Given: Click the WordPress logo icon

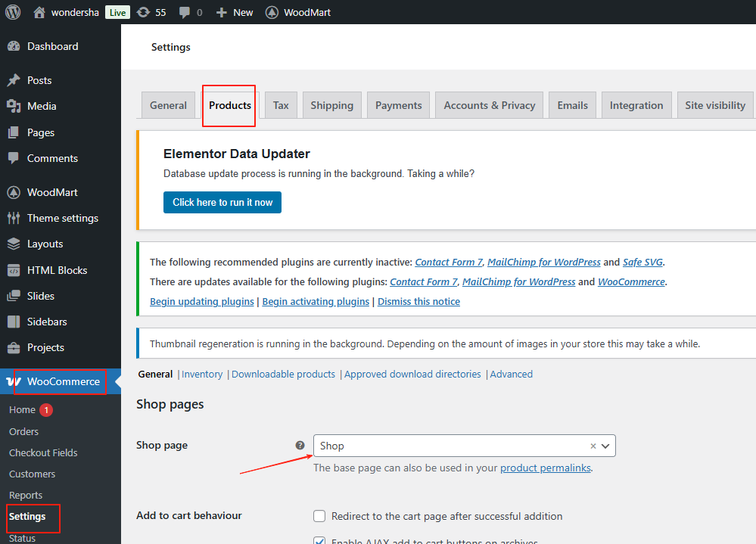Looking at the screenshot, I should (13, 12).
